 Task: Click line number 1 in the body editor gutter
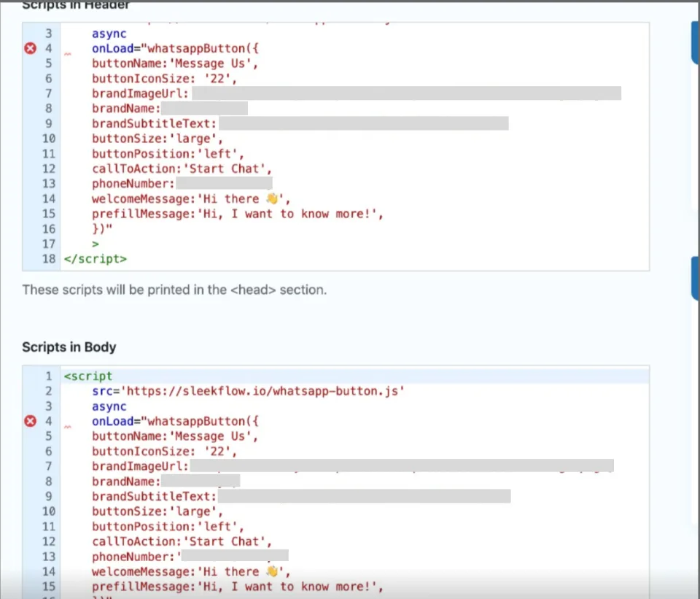(48, 376)
